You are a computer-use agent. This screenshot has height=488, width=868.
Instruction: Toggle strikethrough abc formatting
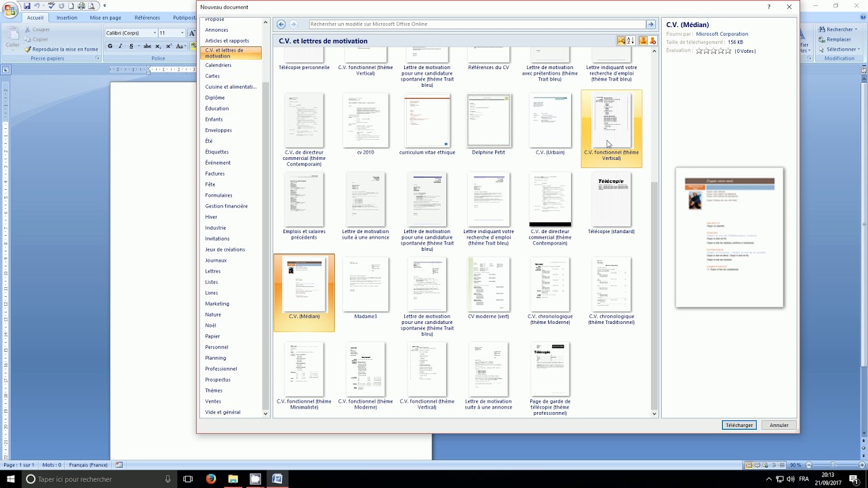tap(147, 46)
